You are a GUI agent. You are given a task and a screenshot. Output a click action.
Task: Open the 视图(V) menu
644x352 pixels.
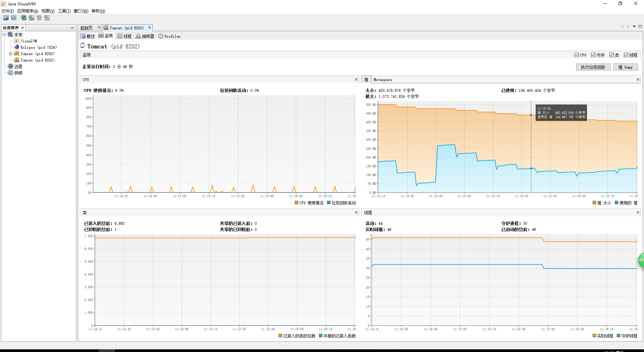(48, 11)
